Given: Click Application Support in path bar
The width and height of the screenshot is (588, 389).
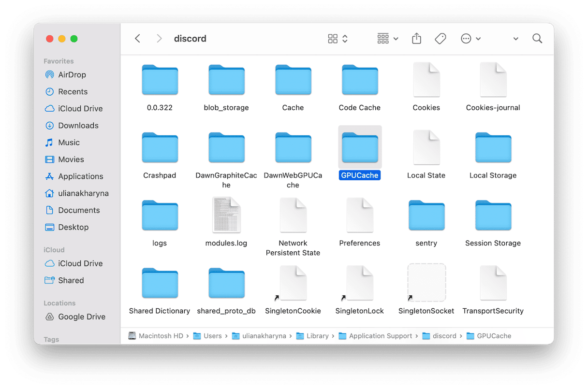Looking at the screenshot, I should [380, 336].
